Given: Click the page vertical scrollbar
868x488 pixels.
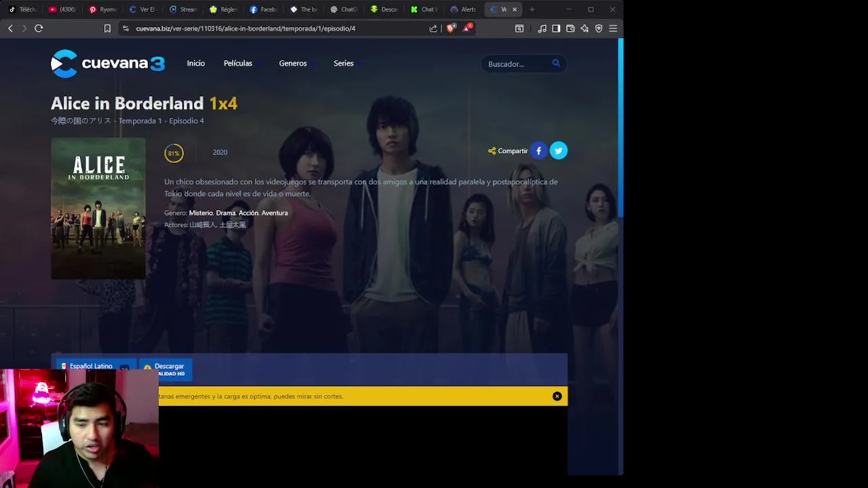Looking at the screenshot, I should coord(620,129).
